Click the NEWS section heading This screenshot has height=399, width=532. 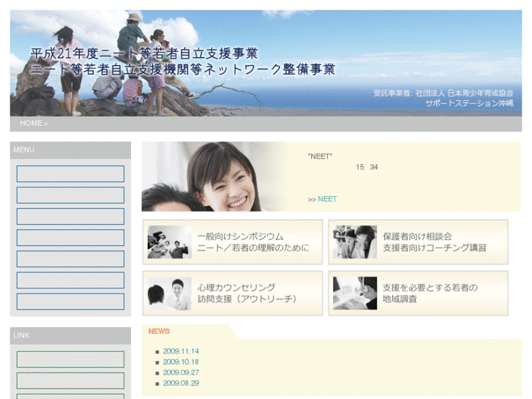pyautogui.click(x=159, y=331)
